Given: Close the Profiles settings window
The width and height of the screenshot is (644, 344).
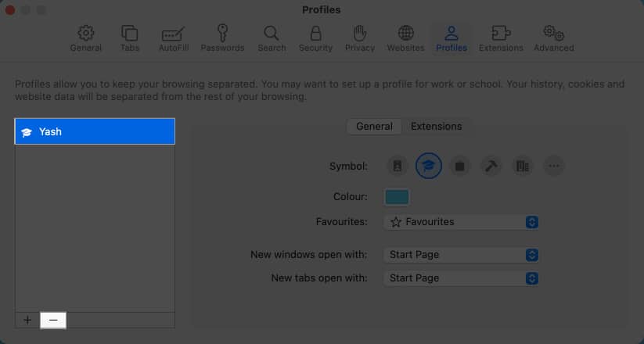Looking at the screenshot, I should (x=10, y=10).
